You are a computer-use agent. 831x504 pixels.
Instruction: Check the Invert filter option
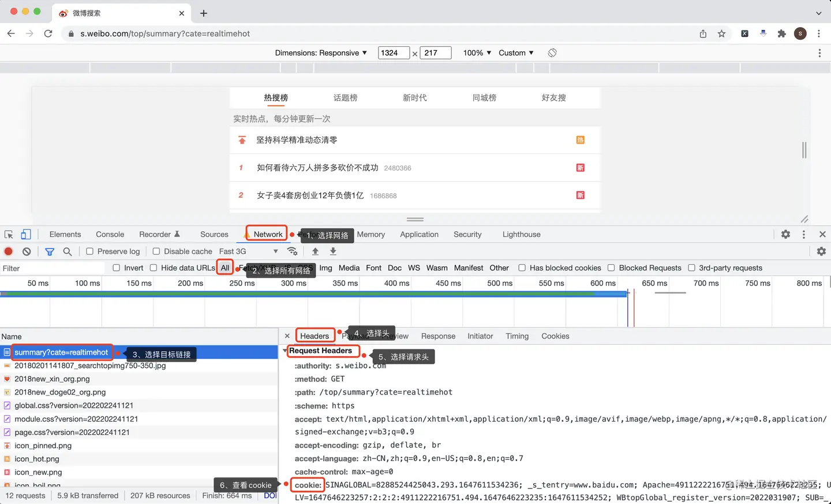(116, 268)
